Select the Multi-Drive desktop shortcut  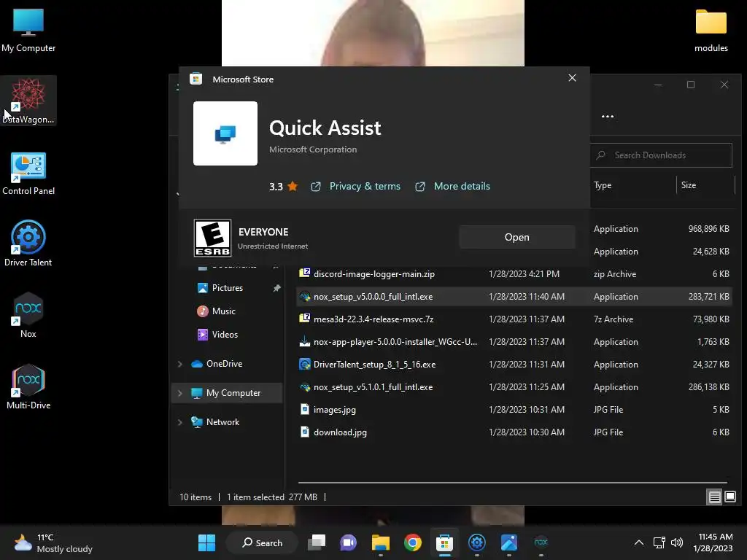pos(28,386)
